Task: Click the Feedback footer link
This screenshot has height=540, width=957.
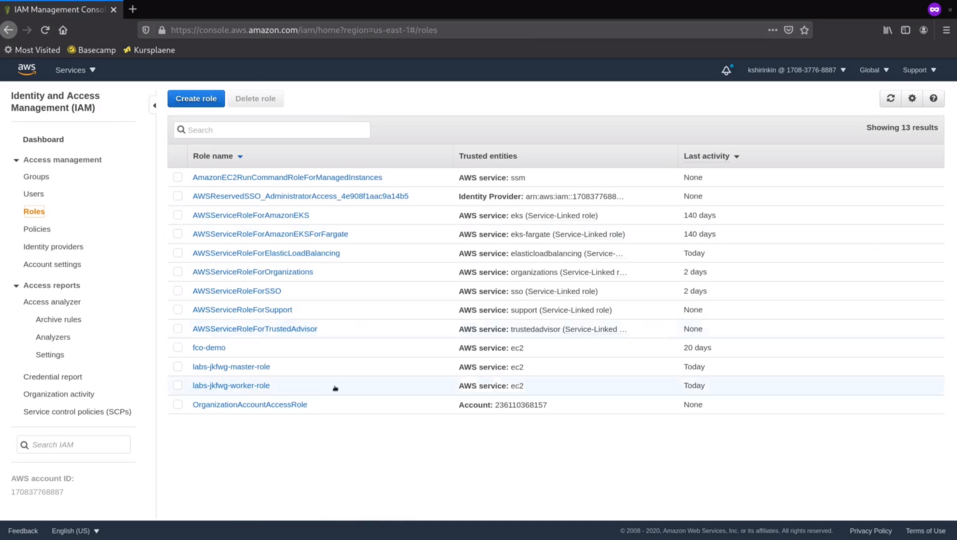Action: click(23, 531)
